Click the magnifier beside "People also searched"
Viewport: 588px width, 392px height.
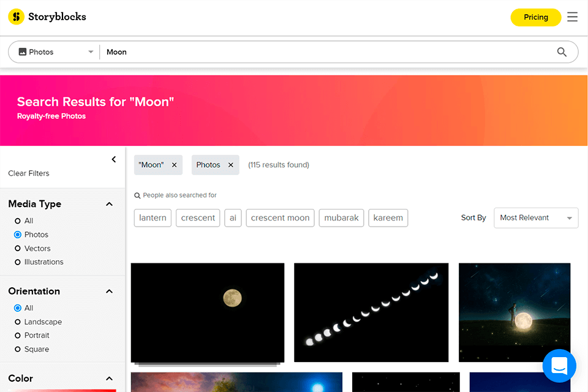(137, 195)
